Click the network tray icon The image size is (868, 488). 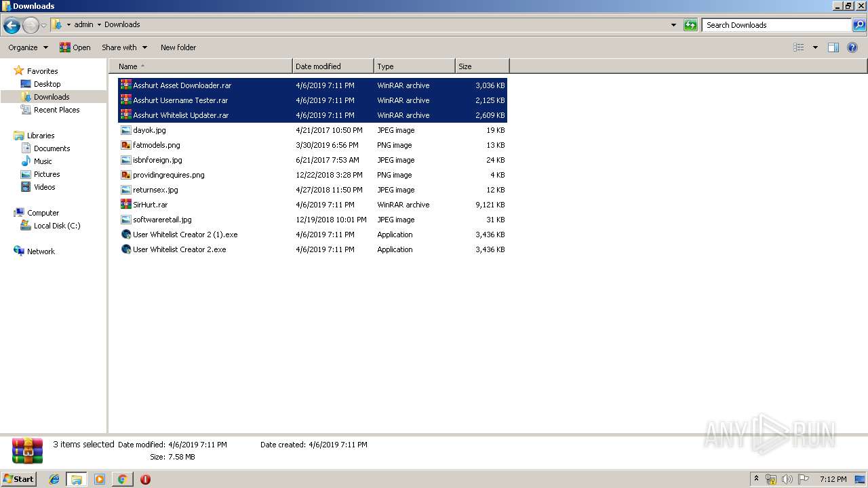771,479
